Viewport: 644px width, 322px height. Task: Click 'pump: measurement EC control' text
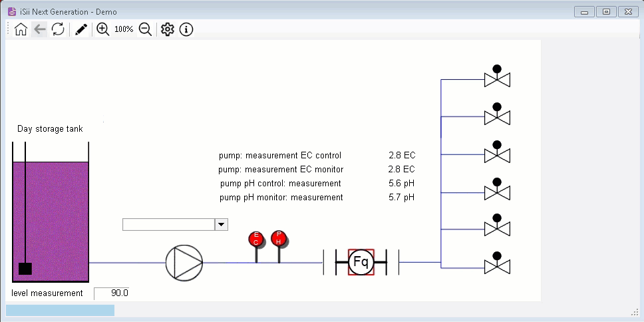click(x=280, y=156)
